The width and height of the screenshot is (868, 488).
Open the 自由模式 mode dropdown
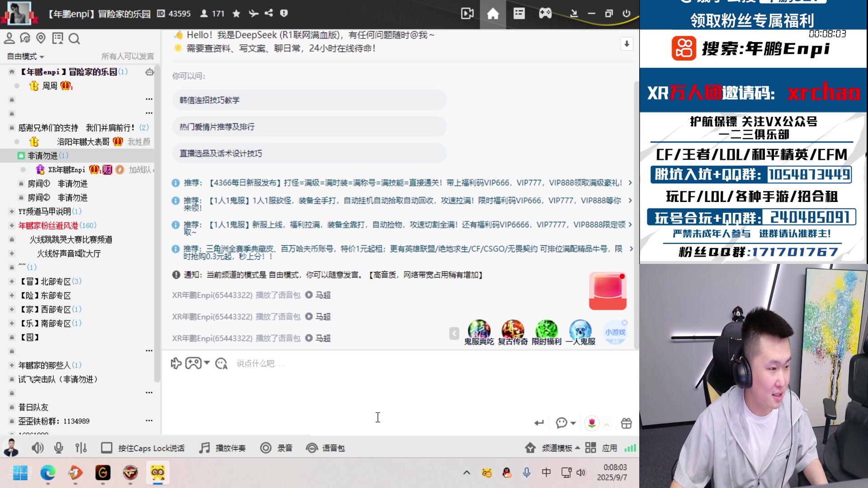tap(26, 56)
